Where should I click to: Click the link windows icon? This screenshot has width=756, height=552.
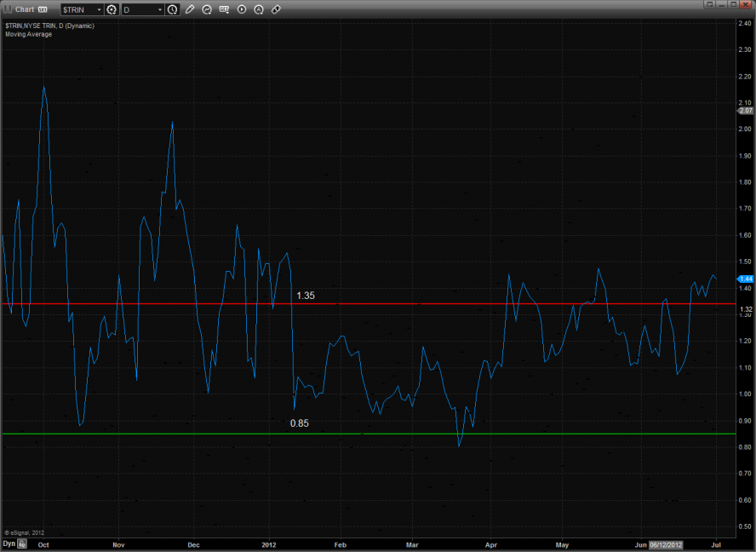click(x=276, y=9)
